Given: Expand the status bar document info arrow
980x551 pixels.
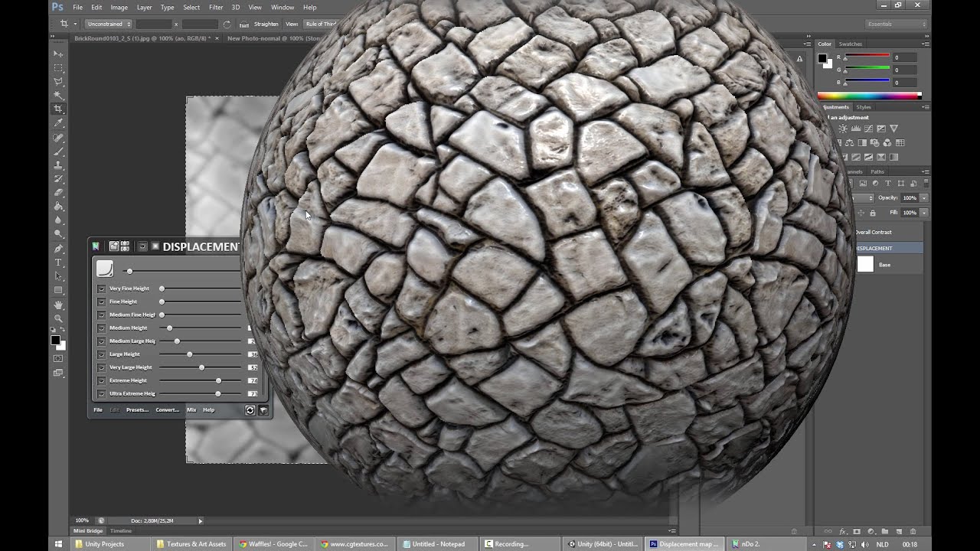Looking at the screenshot, I should pos(201,520).
